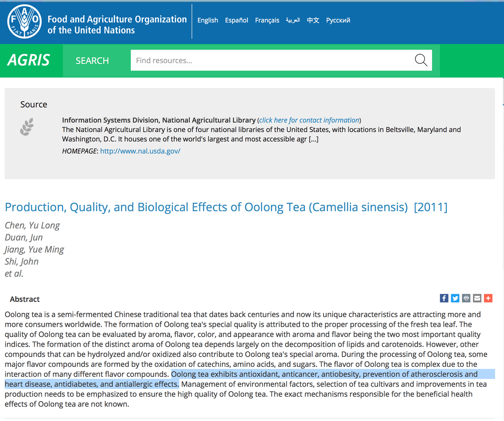Click the SEARCH tab label
Viewport: 504px width, 421px height.
pyautogui.click(x=92, y=61)
